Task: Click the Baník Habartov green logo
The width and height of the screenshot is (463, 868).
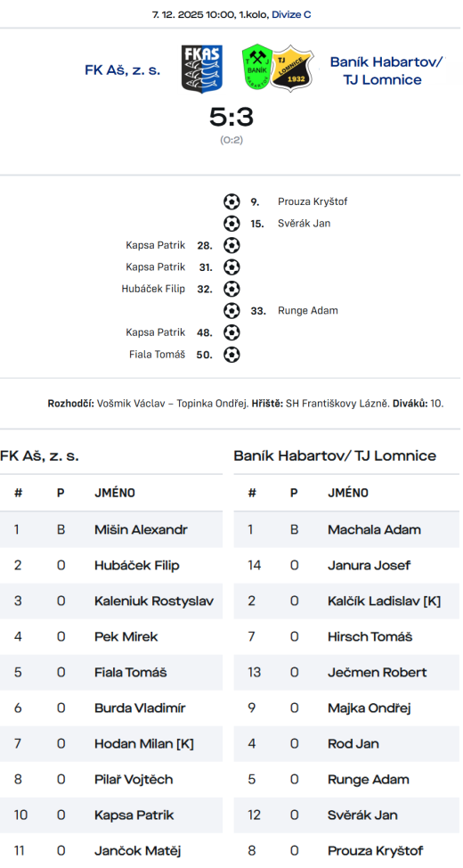Action: tap(256, 69)
